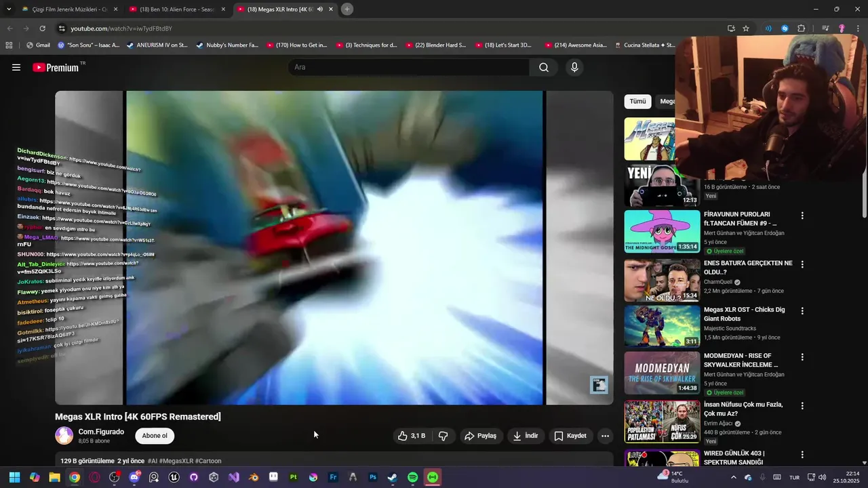The height and width of the screenshot is (488, 868).
Task: Open Visual Studio from the taskbar
Action: 234,477
